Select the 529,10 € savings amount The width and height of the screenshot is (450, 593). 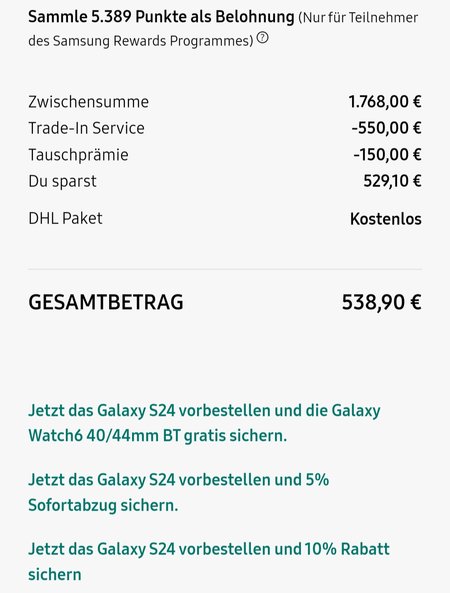coord(392,181)
